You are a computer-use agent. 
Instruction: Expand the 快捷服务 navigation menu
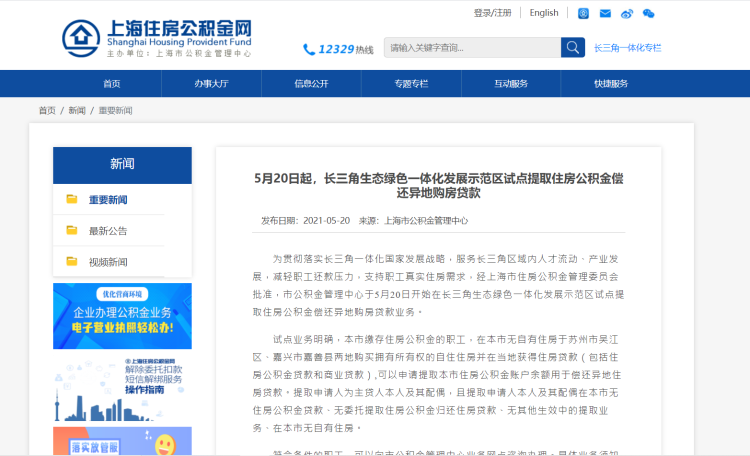[x=611, y=84]
